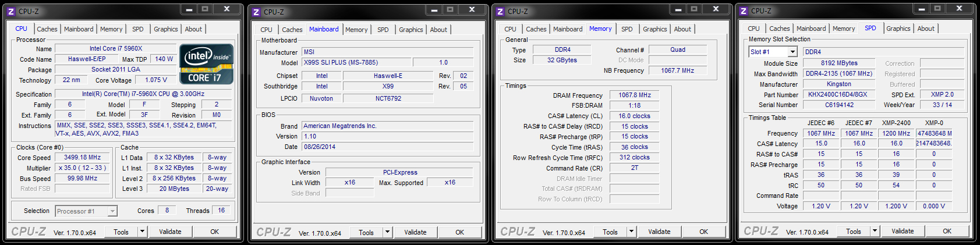Expand Tools dropdown arrow in CPU window
This screenshot has height=245, width=980.
141,232
